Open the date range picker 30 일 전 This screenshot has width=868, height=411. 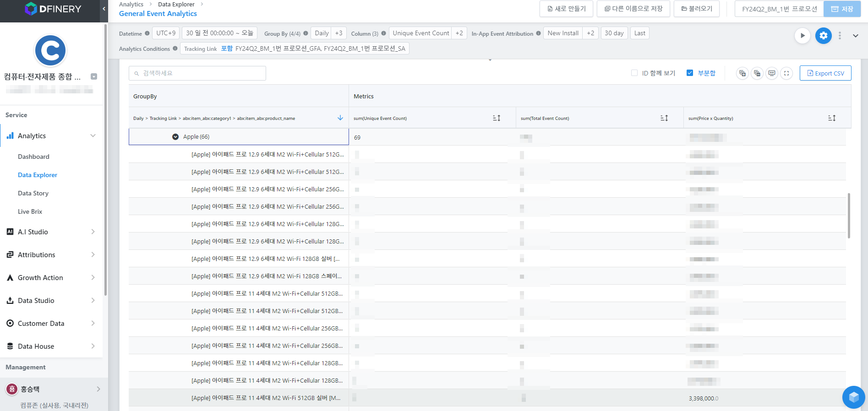[219, 33]
